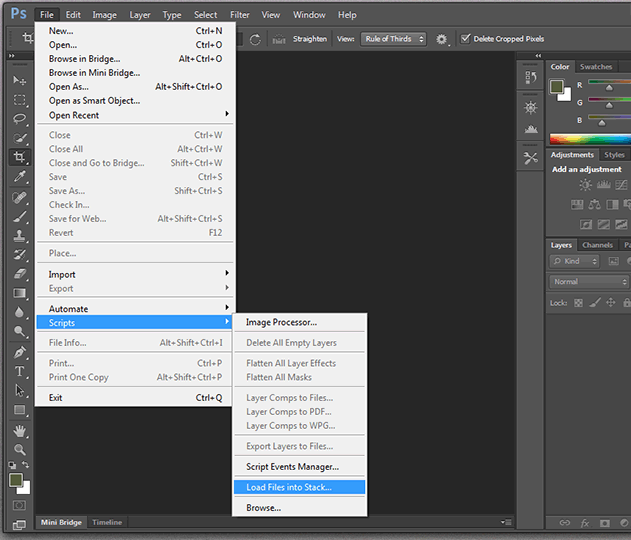
Task: Select the Pen tool
Action: click(x=19, y=352)
